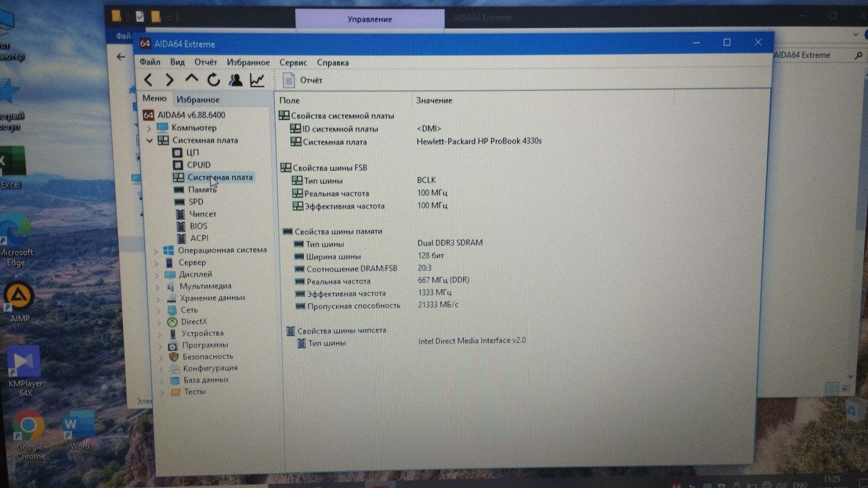The width and height of the screenshot is (868, 488).
Task: Switch to the Избранное tab in sidebar
Action: [x=198, y=99]
